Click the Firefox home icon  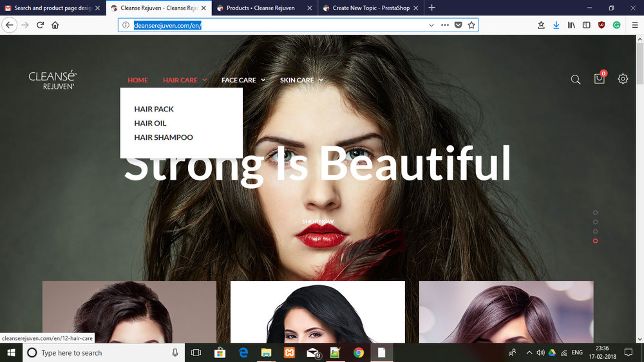55,25
